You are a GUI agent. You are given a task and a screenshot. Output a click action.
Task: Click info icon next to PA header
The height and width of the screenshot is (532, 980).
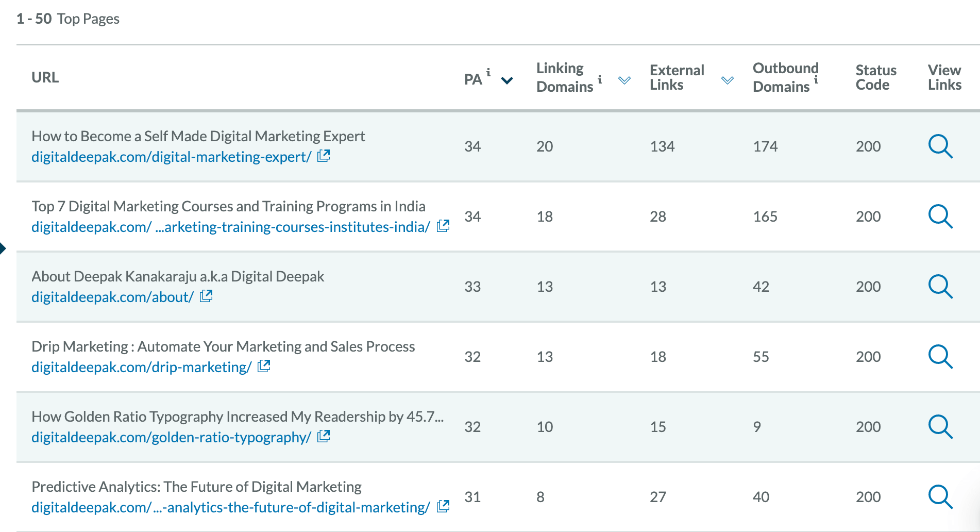pyautogui.click(x=488, y=72)
